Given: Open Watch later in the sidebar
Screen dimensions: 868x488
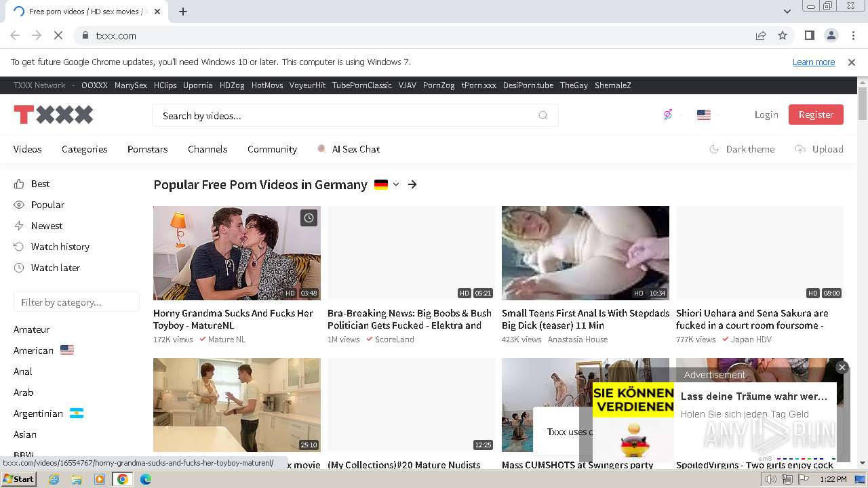Looking at the screenshot, I should pyautogui.click(x=47, y=268).
